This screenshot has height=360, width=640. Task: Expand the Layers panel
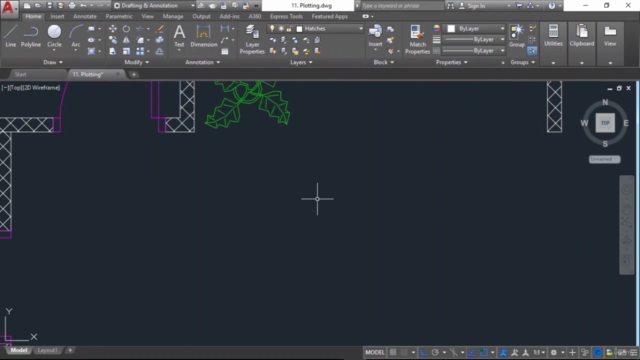pos(301,62)
